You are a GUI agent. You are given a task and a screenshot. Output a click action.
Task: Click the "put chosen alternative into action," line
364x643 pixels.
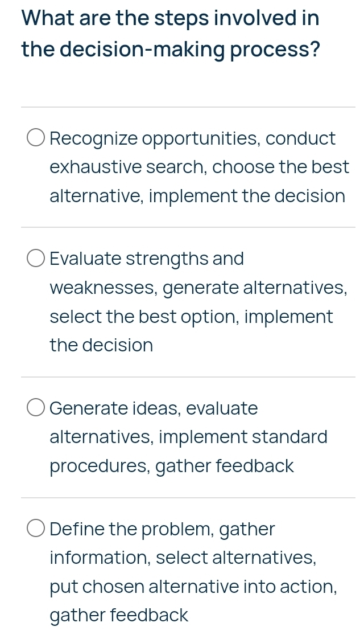[193, 587]
